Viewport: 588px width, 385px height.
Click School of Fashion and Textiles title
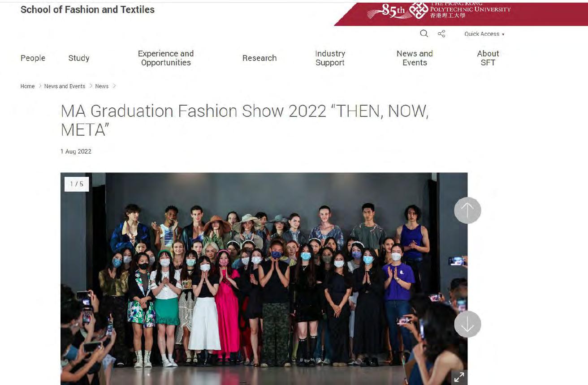pos(87,9)
